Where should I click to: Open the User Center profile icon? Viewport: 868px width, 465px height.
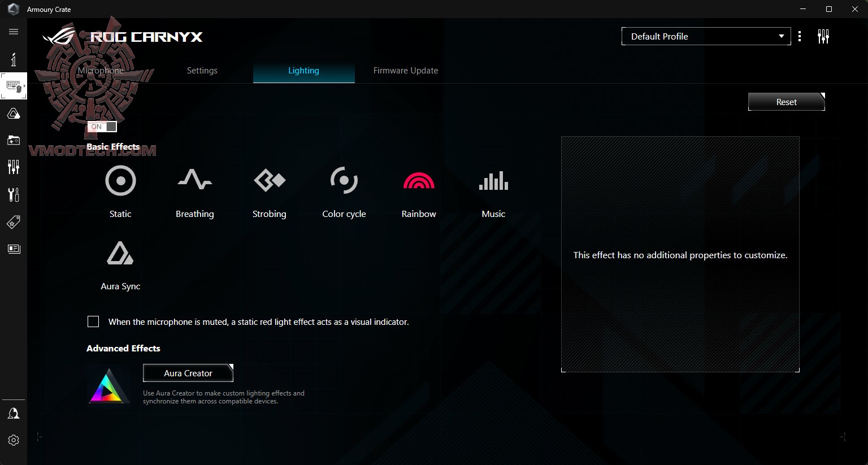(14, 414)
